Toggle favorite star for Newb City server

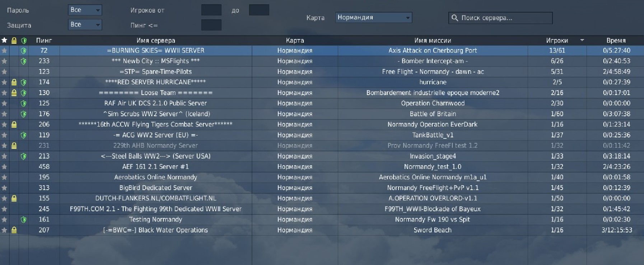4,61
